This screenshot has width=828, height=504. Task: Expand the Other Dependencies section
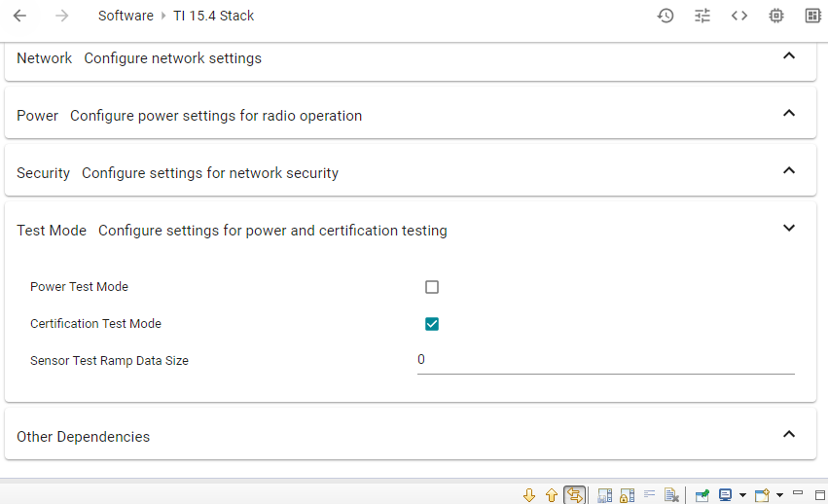(x=789, y=434)
